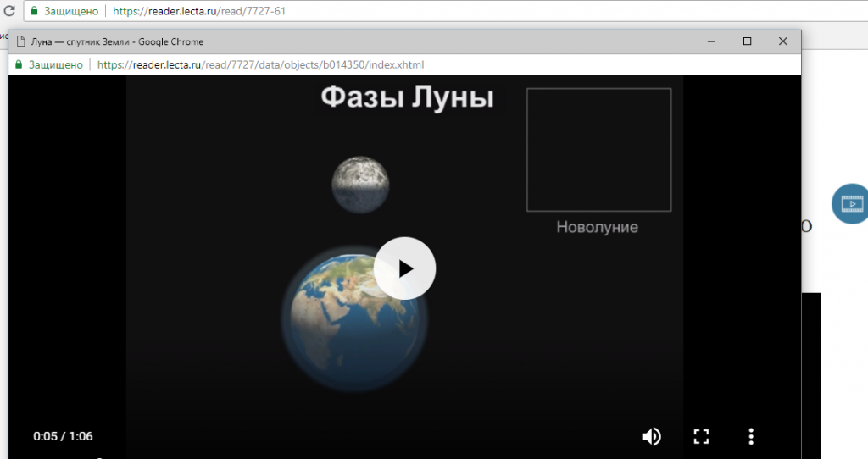Show main window Защищено security info
The height and width of the screenshot is (459, 868).
tap(64, 11)
